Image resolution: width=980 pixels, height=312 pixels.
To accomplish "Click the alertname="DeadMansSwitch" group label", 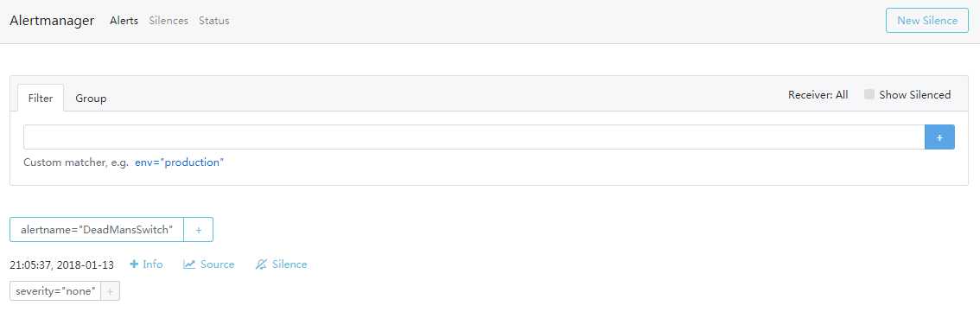I will pyautogui.click(x=96, y=230).
